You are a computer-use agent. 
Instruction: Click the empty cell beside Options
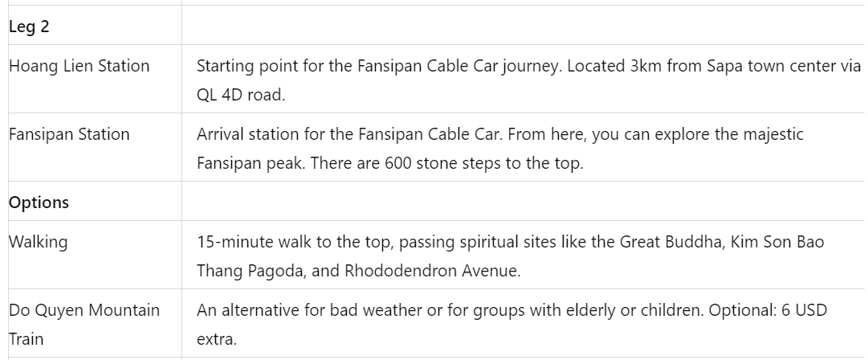tap(523, 201)
